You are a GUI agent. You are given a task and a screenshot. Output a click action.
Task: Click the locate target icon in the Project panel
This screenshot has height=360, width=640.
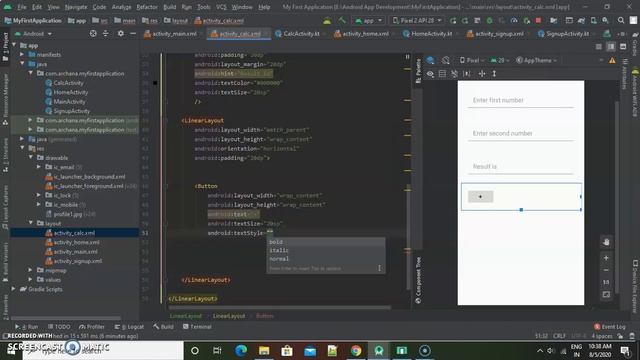tap(93, 34)
